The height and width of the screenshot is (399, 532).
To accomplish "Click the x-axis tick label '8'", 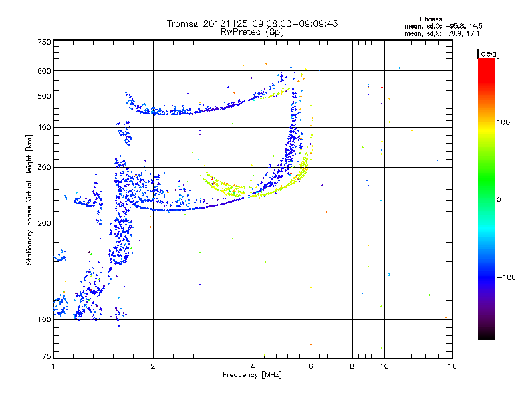I will (x=352, y=366).
